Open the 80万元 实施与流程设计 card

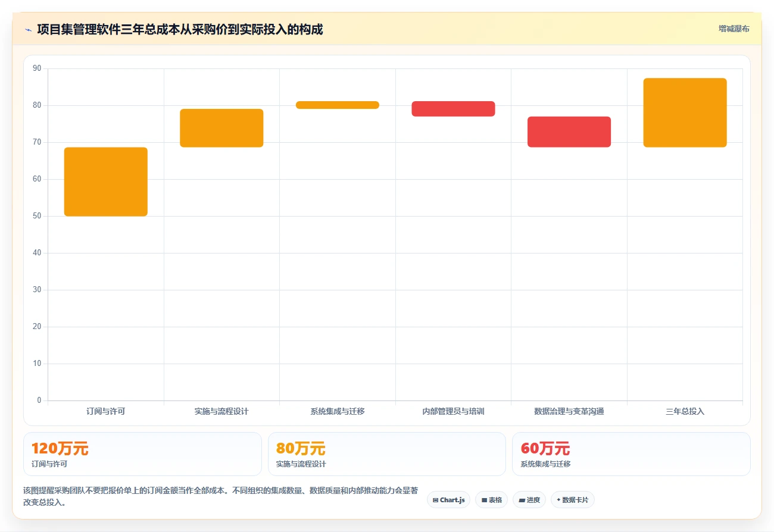387,454
